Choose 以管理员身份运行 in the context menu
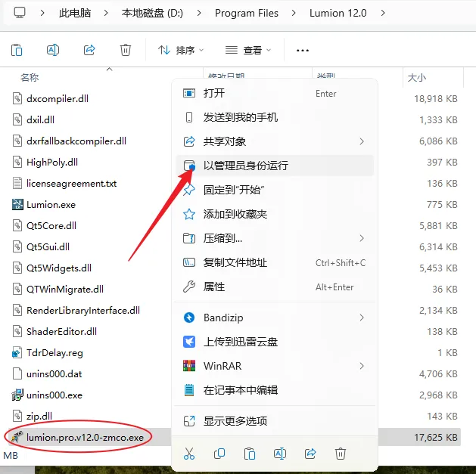This screenshot has width=476, height=474. click(x=275, y=166)
